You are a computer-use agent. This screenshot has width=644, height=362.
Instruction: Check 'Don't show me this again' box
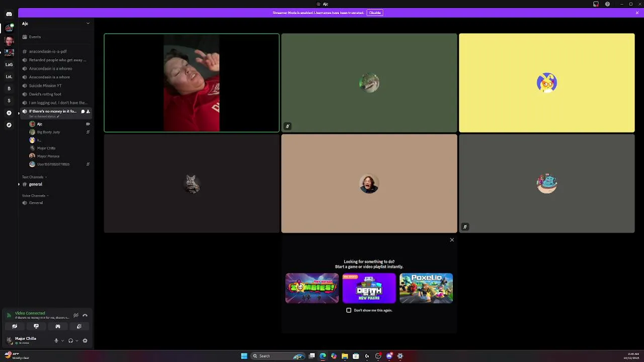tap(349, 310)
